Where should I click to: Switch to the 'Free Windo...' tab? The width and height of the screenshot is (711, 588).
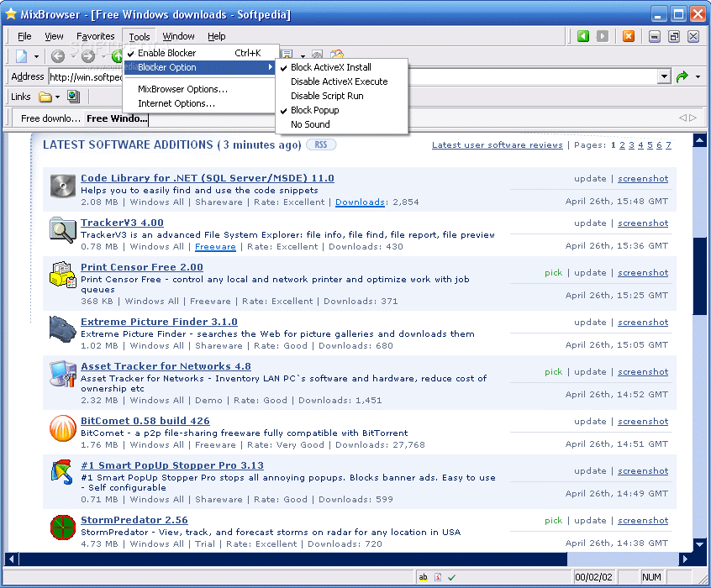point(117,118)
